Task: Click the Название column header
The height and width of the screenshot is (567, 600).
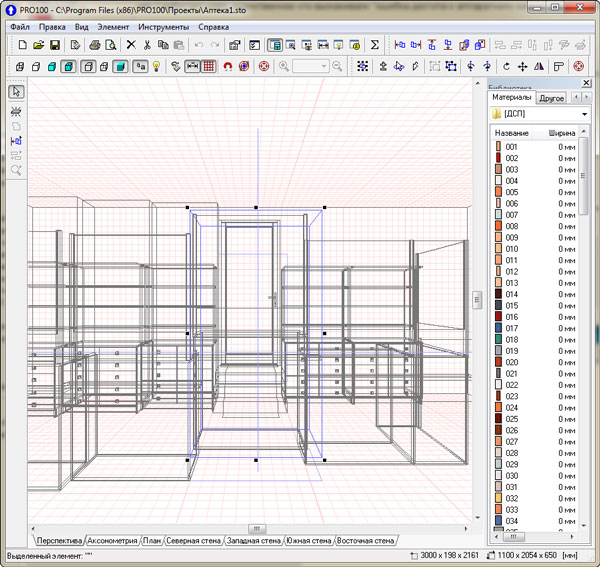Action: click(x=512, y=133)
